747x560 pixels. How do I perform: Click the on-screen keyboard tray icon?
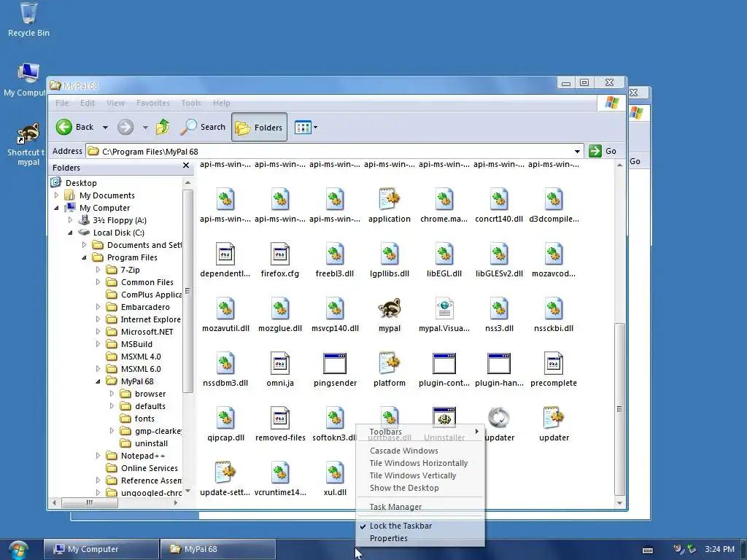coord(648,550)
